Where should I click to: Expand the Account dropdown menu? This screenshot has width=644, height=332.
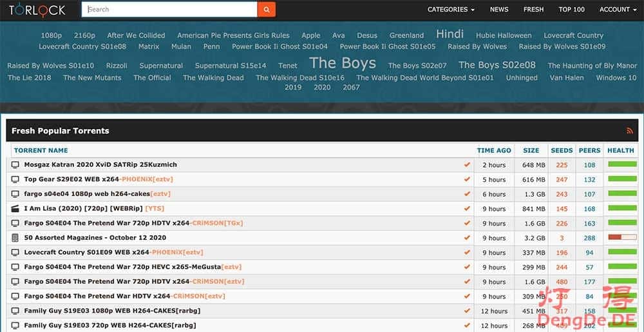[x=618, y=10]
